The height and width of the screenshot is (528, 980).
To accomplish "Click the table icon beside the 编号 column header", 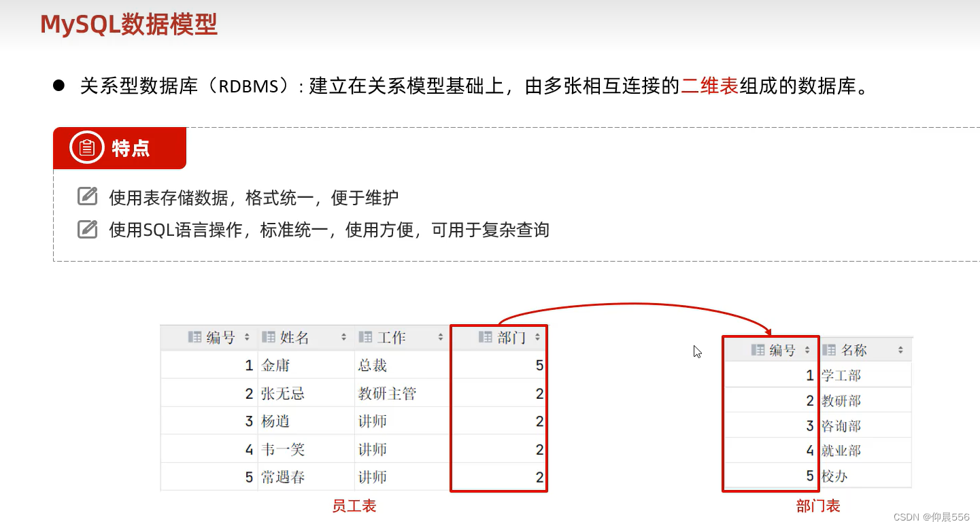I will (195, 336).
